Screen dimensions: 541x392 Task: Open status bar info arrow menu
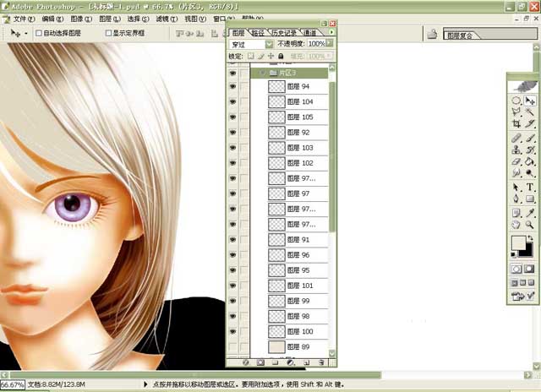point(145,384)
